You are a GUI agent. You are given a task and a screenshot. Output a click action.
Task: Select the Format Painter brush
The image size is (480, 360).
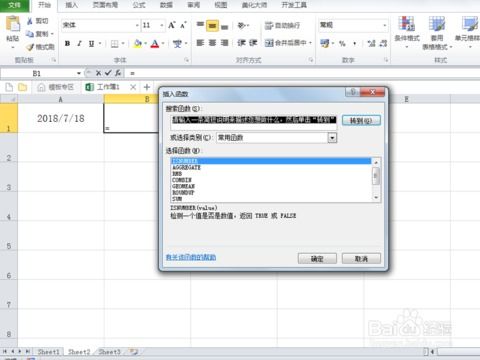point(30,47)
